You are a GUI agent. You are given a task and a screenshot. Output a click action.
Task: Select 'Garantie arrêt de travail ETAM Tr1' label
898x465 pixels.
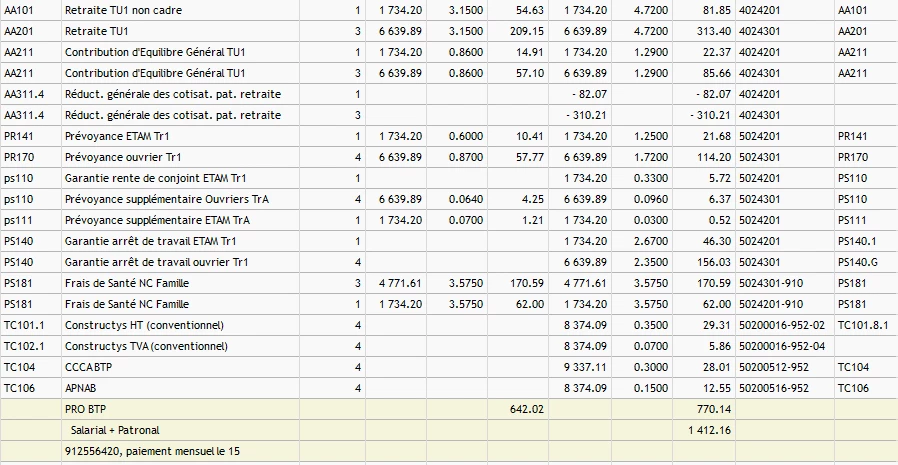tap(150, 241)
